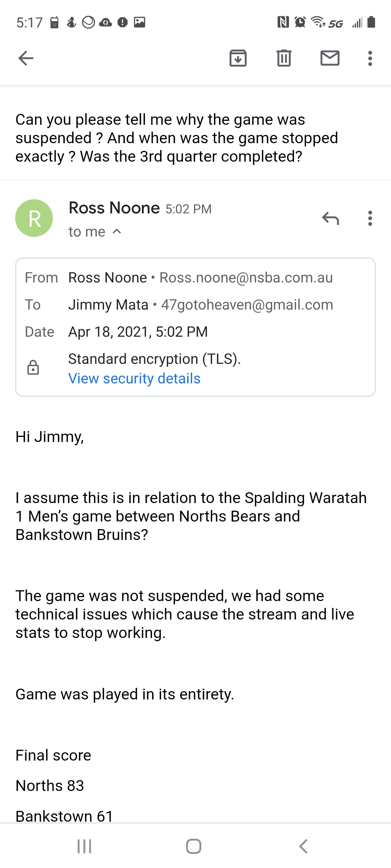The height and width of the screenshot is (868, 391).
Task: Tap the lock encryption icon
Action: [33, 367]
